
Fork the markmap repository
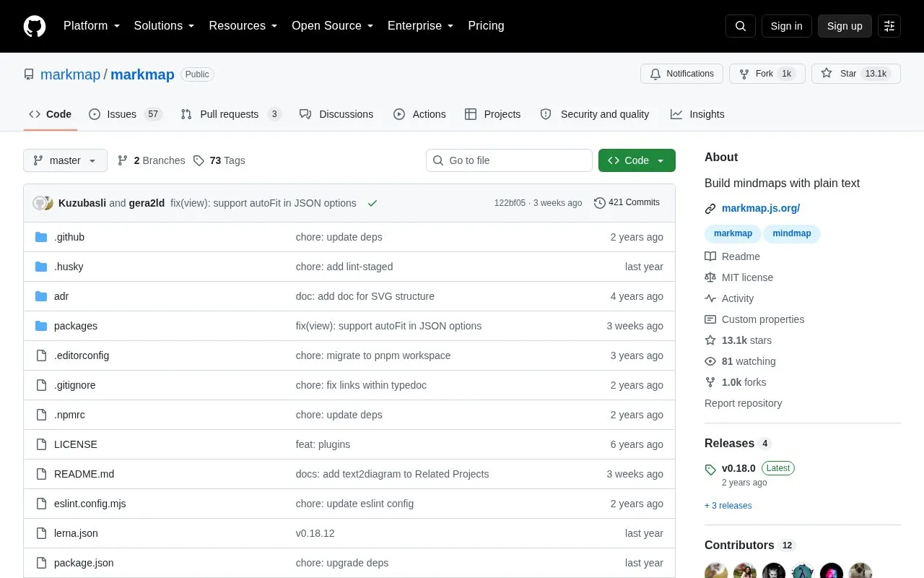coord(767,74)
